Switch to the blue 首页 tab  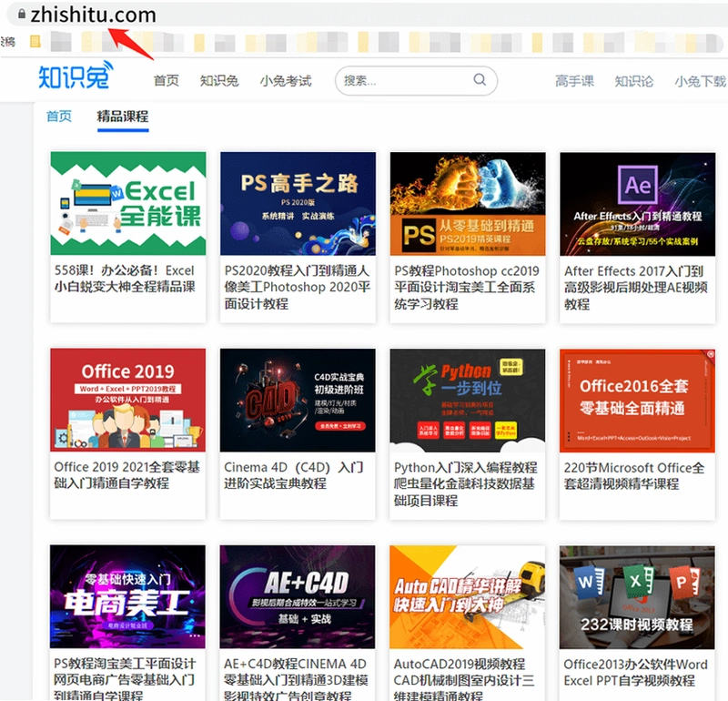coord(59,117)
